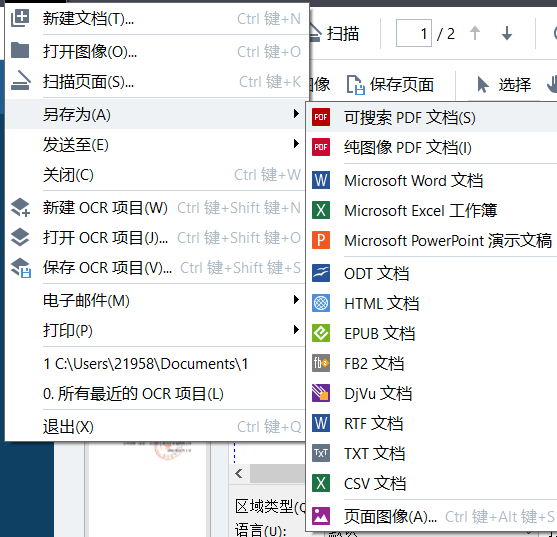
Task: Expand the 电子邮件(M) submenu arrow
Action: [296, 300]
